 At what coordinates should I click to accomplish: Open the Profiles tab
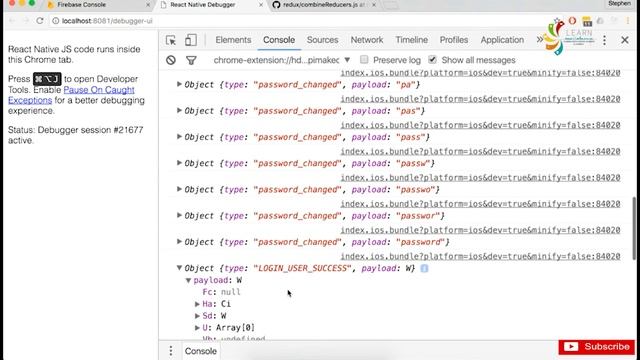453,40
